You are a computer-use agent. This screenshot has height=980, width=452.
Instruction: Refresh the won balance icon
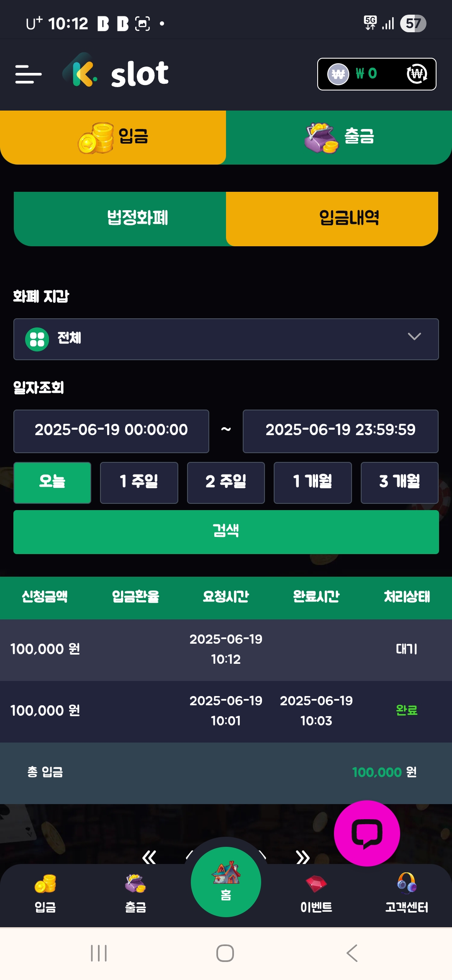417,74
